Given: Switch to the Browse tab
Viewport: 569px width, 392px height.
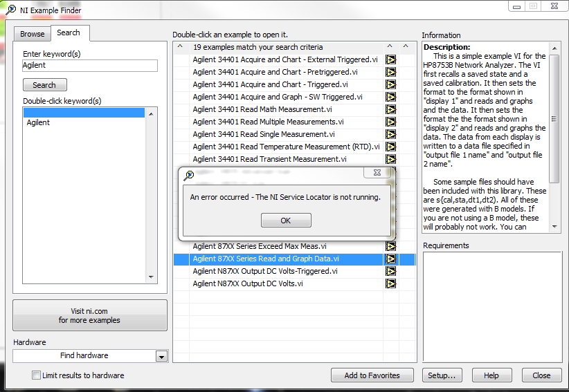Looking at the screenshot, I should 33,34.
